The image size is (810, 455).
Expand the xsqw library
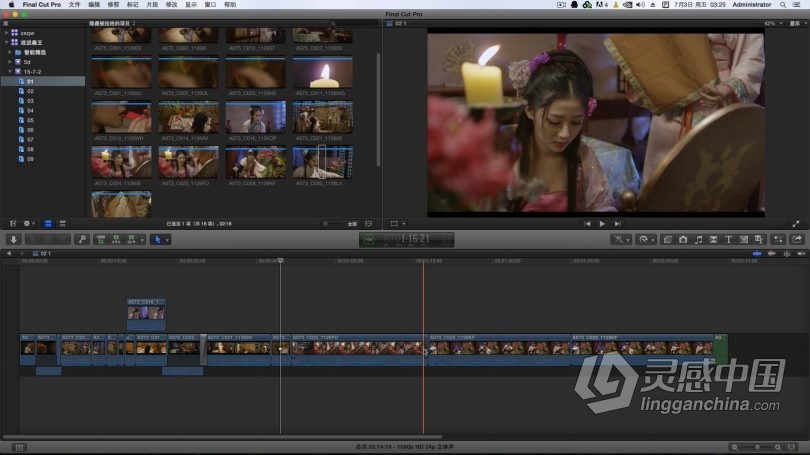pyautogui.click(x=6, y=33)
